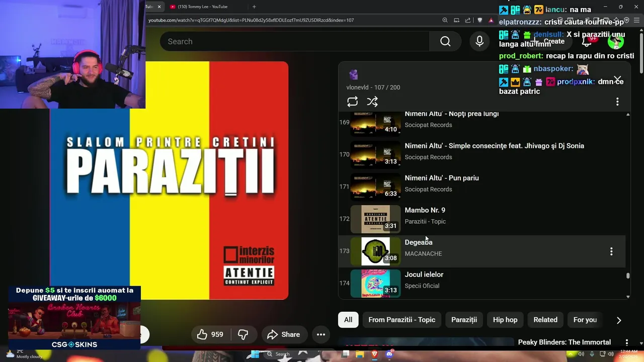
Task: Play Degeaba by MACANACHE
Action: (419, 242)
